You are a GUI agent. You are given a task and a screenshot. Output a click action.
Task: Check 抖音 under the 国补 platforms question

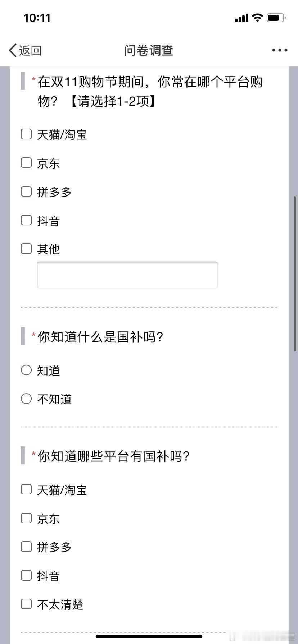point(26,575)
